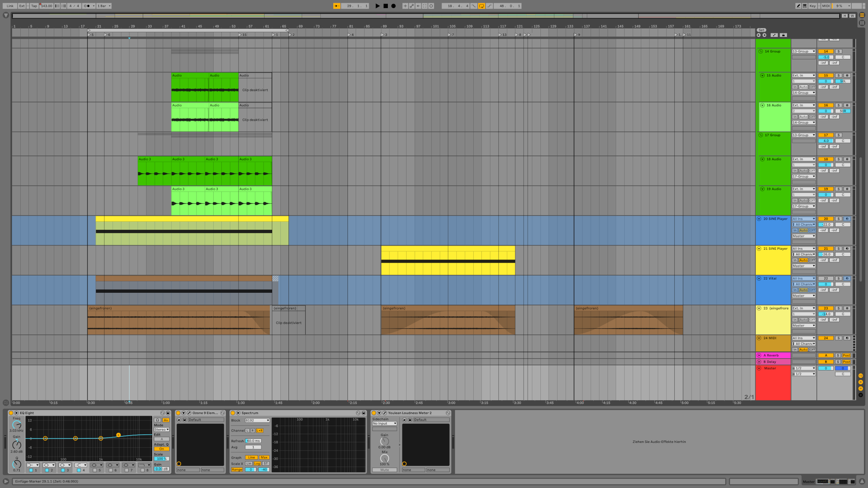This screenshot has width=868, height=488.
Task: Jump to next locator arrow
Action: (x=764, y=35)
